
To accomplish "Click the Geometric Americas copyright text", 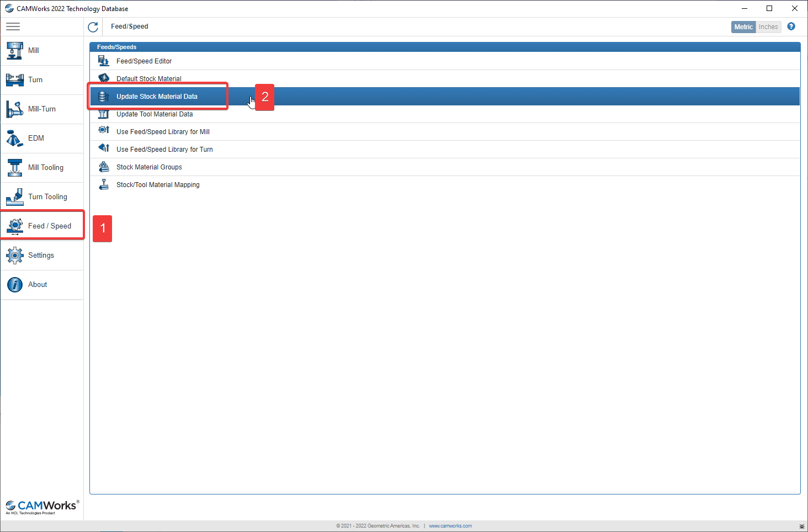I will 378,526.
